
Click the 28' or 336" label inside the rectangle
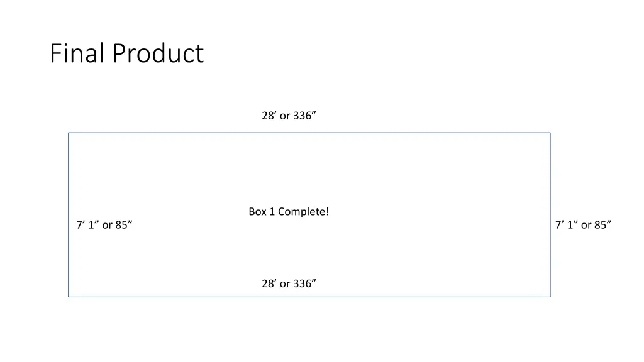click(289, 283)
